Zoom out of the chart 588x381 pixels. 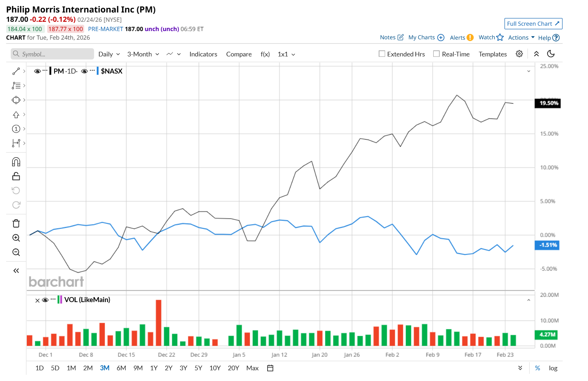pos(16,252)
